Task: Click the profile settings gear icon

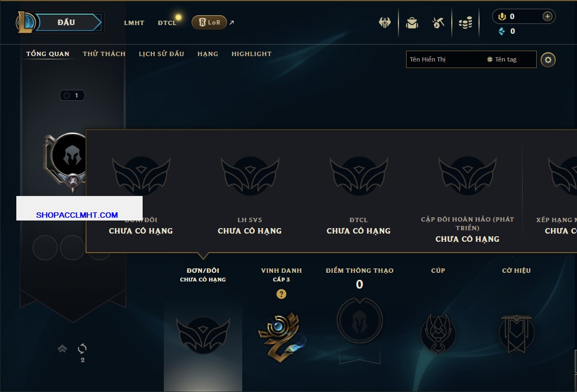Action: tap(548, 60)
